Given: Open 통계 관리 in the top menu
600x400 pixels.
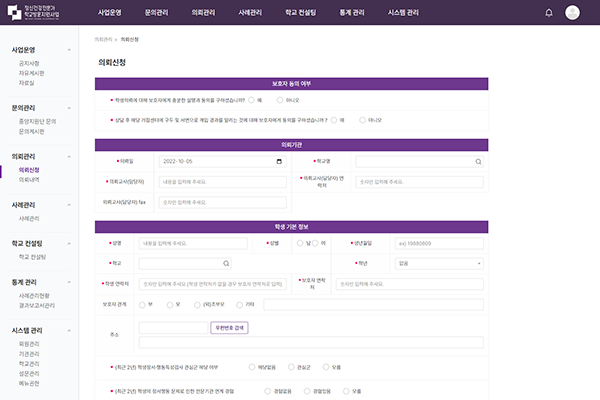Looking at the screenshot, I should point(352,13).
